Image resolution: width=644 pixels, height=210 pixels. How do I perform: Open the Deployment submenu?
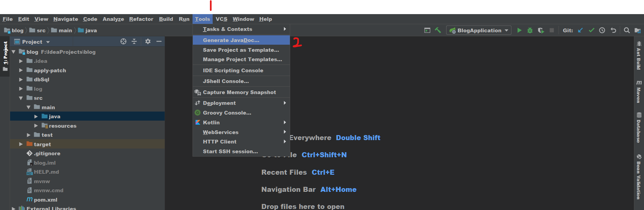pyautogui.click(x=241, y=103)
